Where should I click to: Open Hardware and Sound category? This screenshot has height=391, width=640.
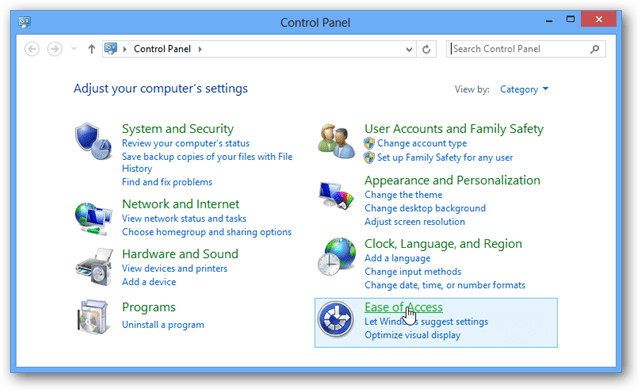(x=180, y=254)
